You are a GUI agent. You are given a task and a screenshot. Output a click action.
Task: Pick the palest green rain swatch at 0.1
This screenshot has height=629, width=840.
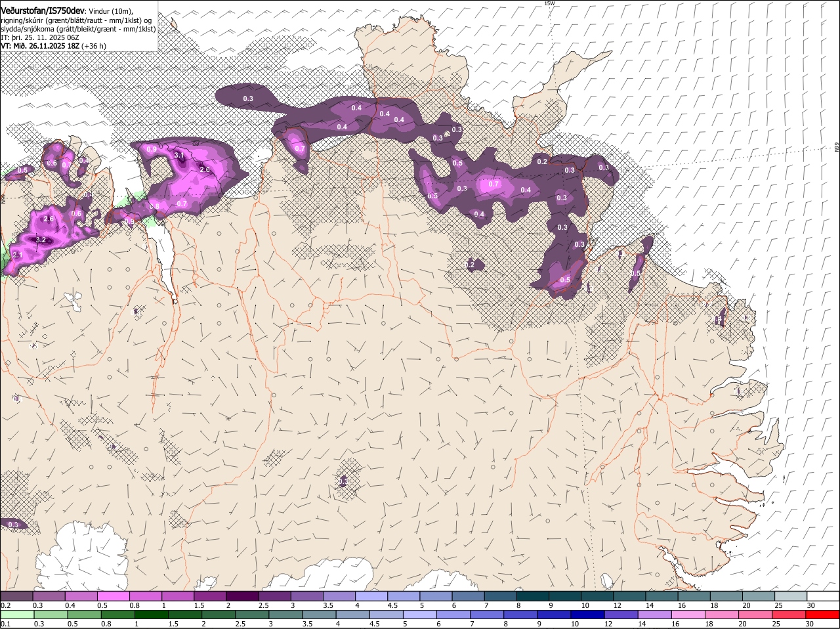point(17,615)
